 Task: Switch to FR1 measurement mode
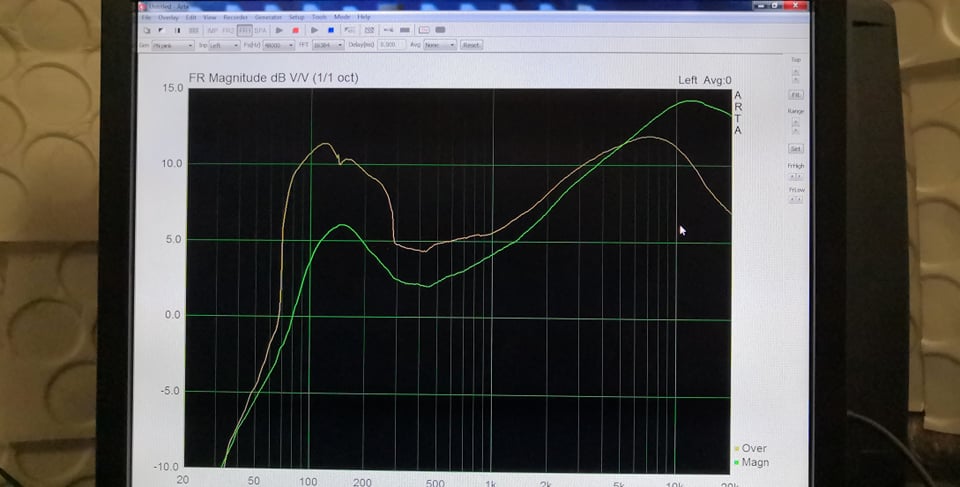coord(244,31)
